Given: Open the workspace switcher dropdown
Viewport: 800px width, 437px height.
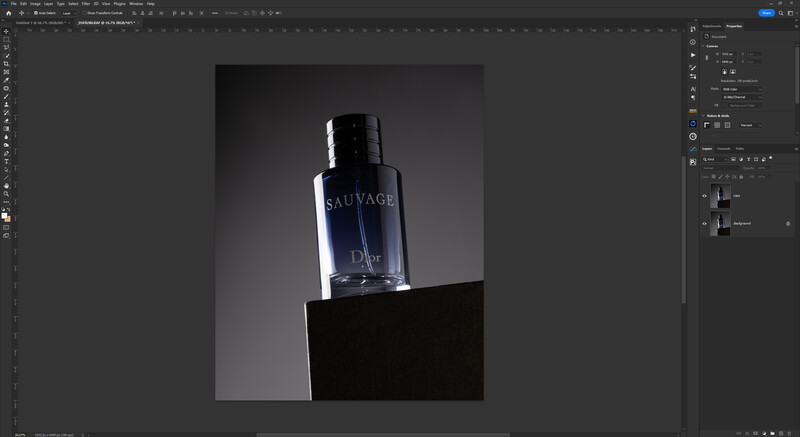Looking at the screenshot, I should [x=790, y=13].
